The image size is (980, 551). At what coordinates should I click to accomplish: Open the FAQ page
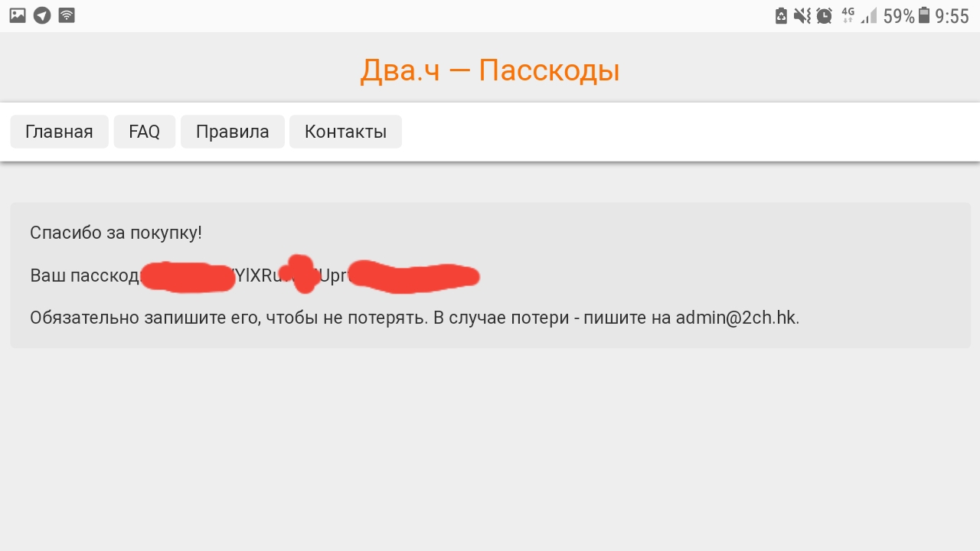pos(145,132)
